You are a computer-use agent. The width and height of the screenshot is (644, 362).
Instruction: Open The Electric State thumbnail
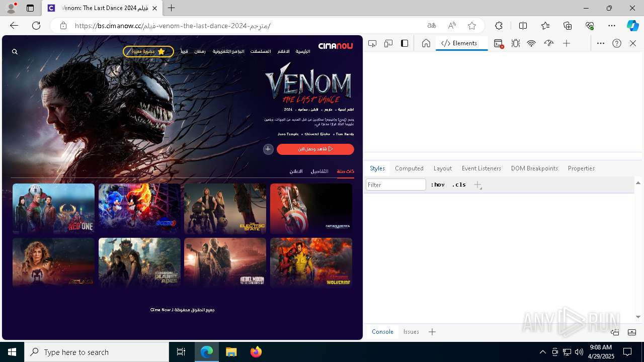[225, 209]
